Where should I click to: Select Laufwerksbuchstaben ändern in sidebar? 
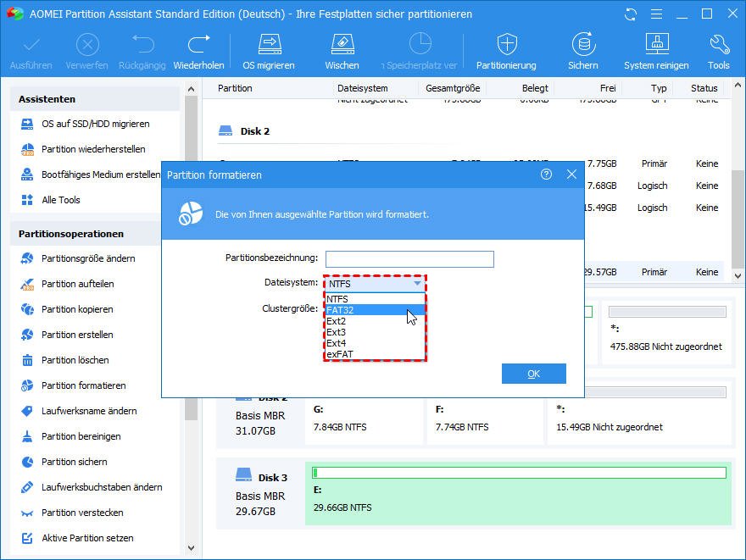[102, 487]
